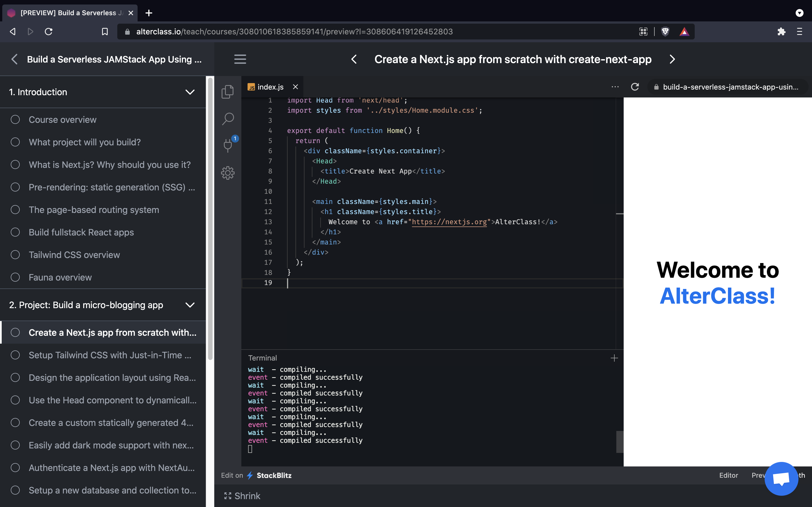Screen dimensions: 812x507
Task: Open the Search magnifier in editor sidebar
Action: (x=228, y=119)
